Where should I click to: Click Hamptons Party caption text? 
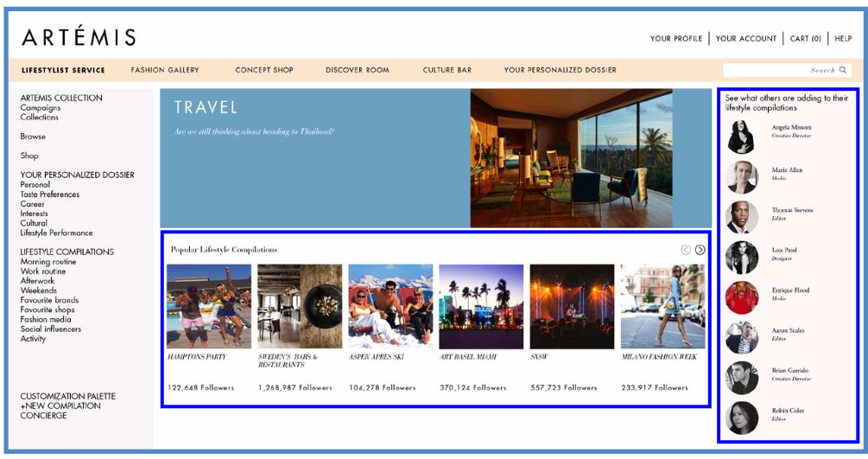coord(197,357)
